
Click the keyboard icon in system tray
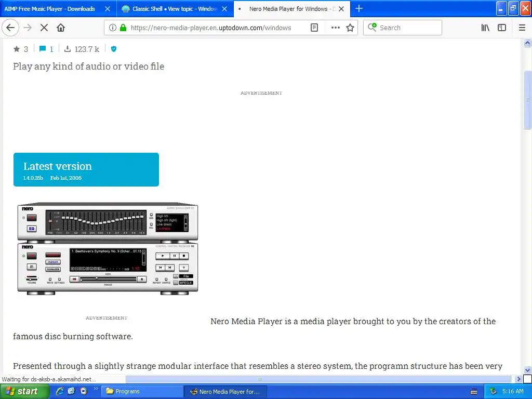pos(474,392)
